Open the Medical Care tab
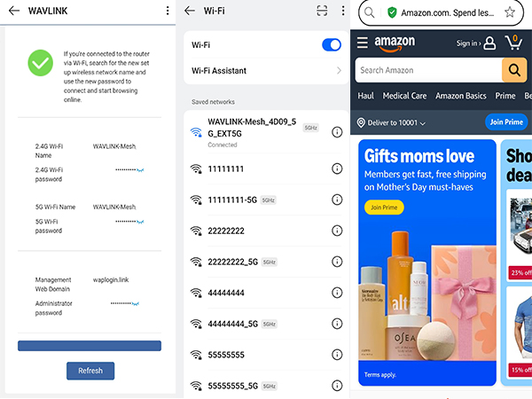 click(x=405, y=96)
